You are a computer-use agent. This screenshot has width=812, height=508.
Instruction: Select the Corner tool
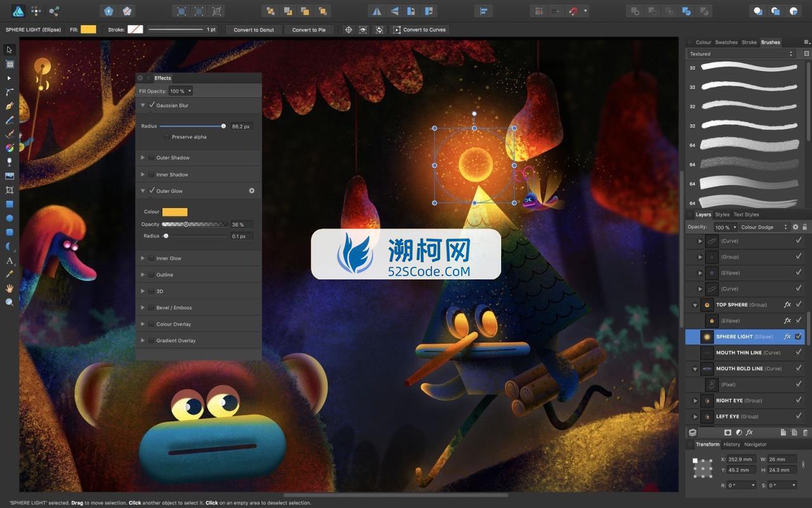(10, 92)
